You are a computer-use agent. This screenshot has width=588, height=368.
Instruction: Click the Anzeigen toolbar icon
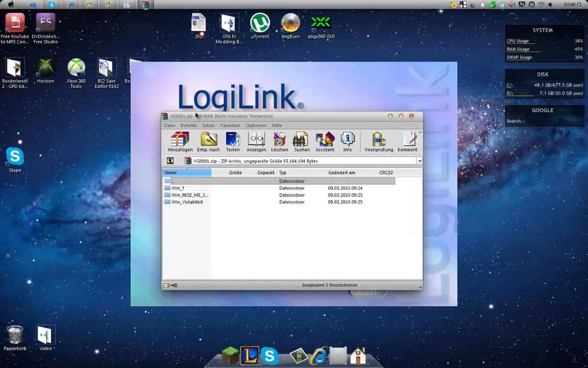(x=257, y=142)
